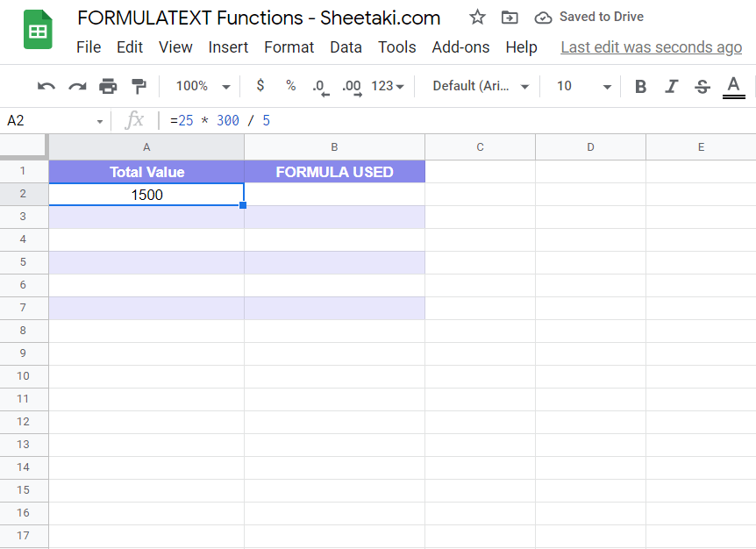756x549 pixels.
Task: Click the Undo icon
Action: [45, 86]
